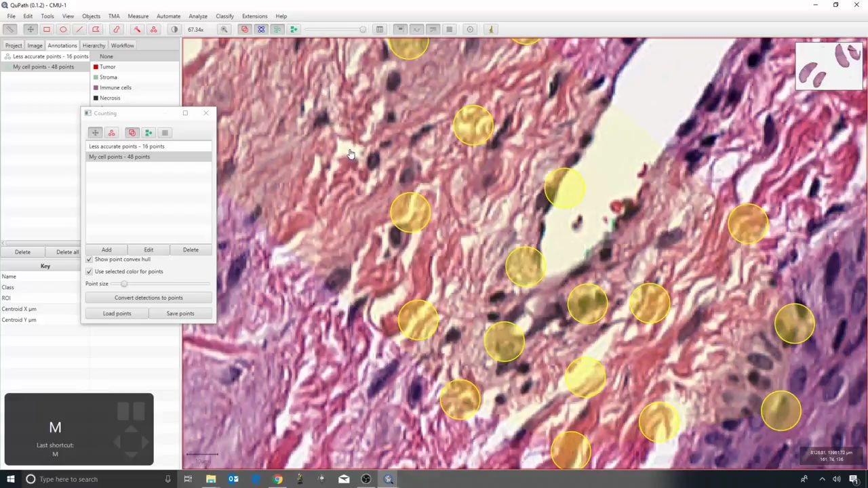Toggle 'Use selected color for points' checkbox

(90, 272)
